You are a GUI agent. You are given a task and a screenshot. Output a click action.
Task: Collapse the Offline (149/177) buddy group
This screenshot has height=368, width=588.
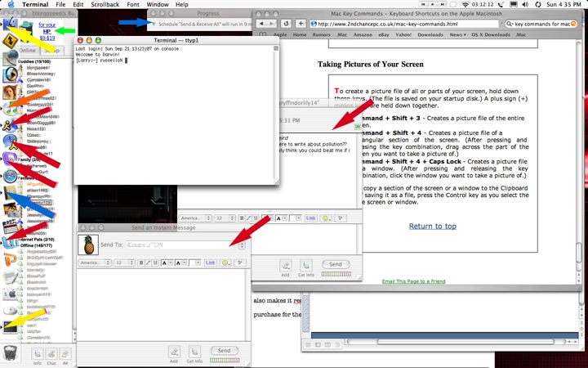point(36,245)
